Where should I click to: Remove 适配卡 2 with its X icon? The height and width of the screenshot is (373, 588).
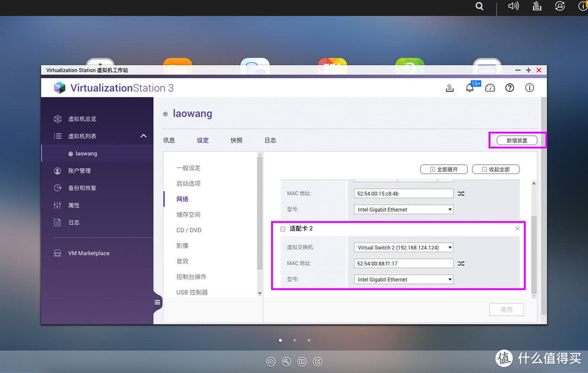(x=518, y=228)
